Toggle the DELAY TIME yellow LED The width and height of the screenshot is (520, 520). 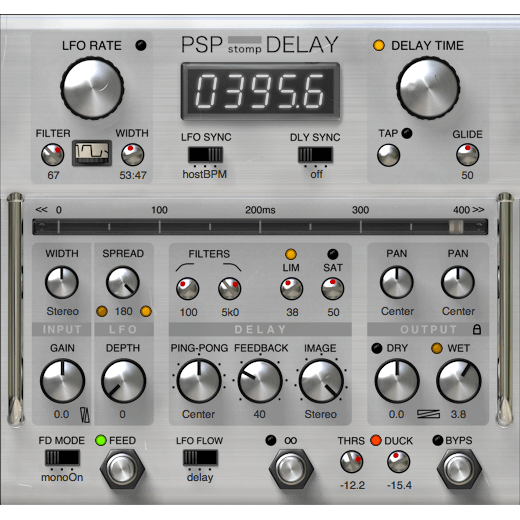(379, 45)
